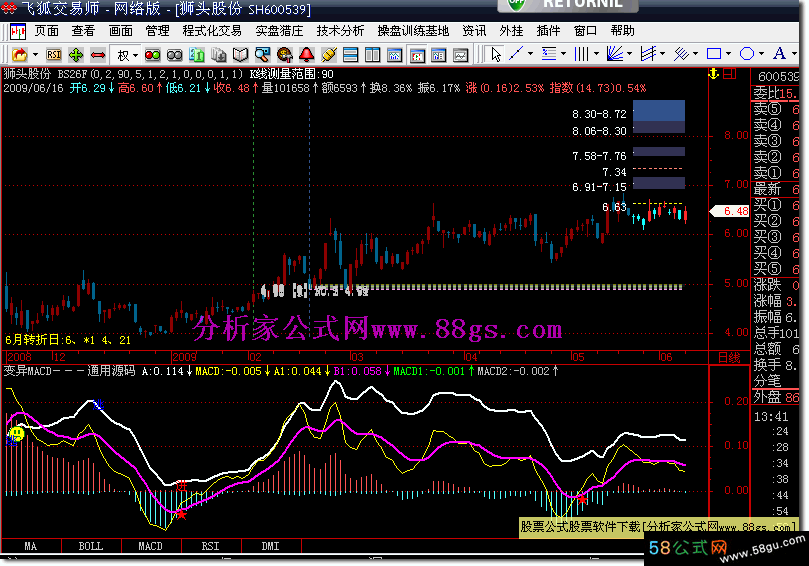
Task: Click the yellow anchor icon above price axis
Action: click(714, 74)
